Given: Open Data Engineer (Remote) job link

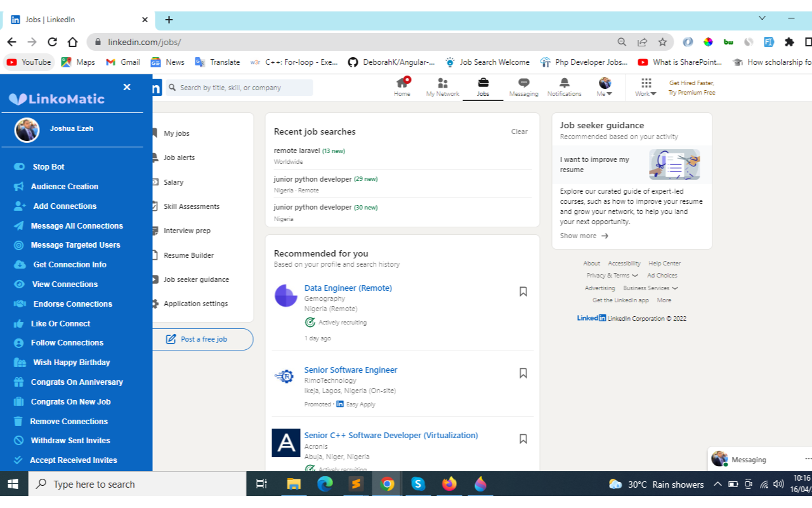Looking at the screenshot, I should [x=348, y=288].
